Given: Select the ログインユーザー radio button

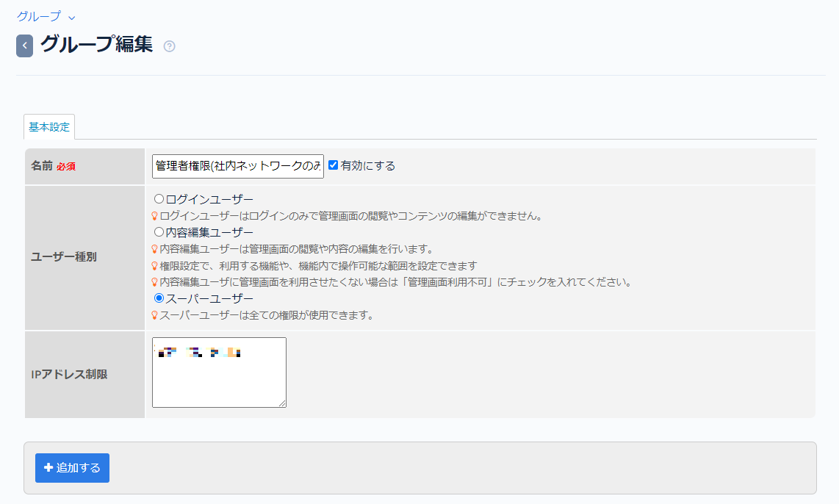Looking at the screenshot, I should 159,199.
